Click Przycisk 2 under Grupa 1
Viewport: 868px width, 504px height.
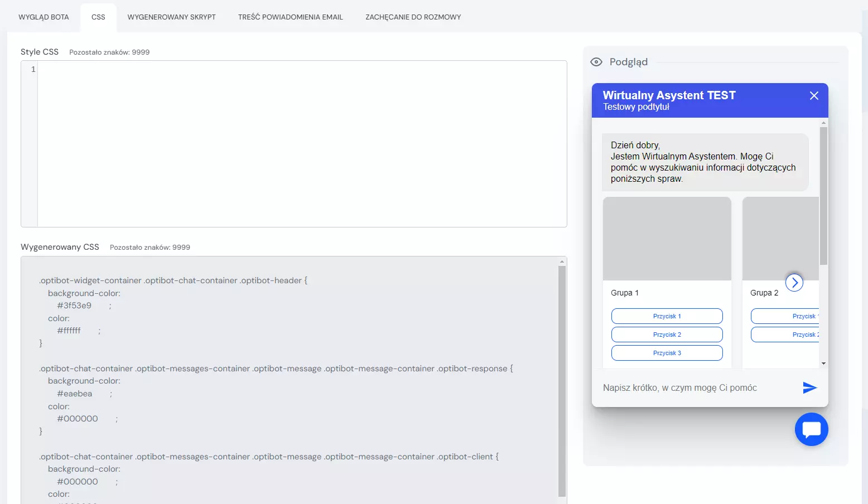[x=667, y=335]
